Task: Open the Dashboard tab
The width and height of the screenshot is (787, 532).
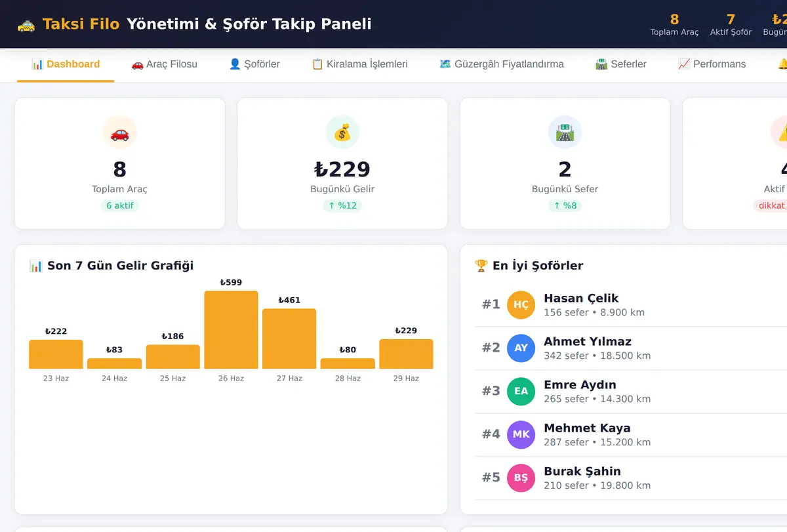Action: tap(66, 64)
